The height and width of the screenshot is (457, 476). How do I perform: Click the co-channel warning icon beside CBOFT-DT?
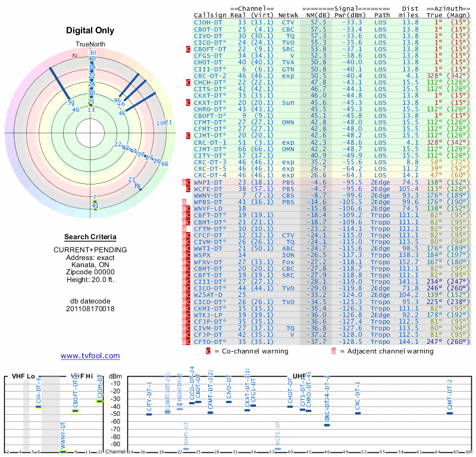(189, 49)
